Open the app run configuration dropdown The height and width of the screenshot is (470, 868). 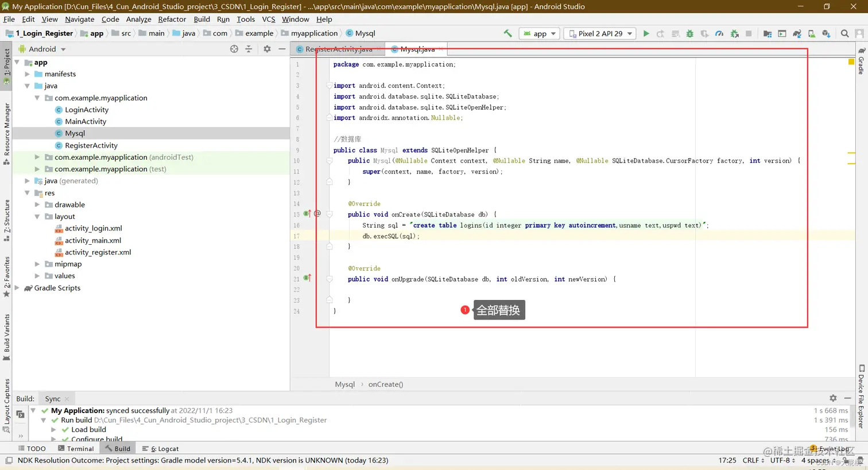pos(540,33)
